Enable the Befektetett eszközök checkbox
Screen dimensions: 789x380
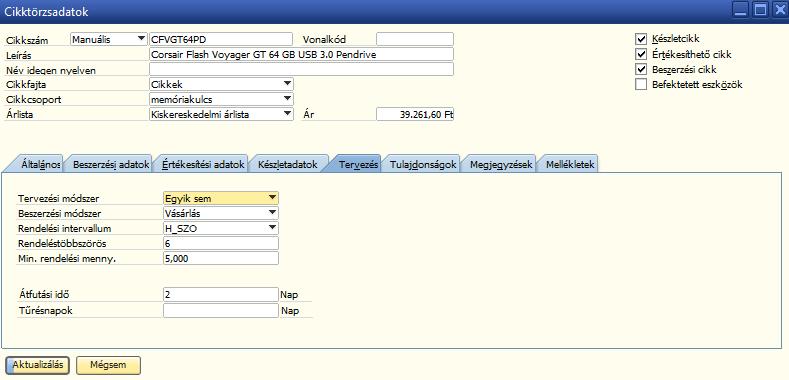tap(641, 84)
